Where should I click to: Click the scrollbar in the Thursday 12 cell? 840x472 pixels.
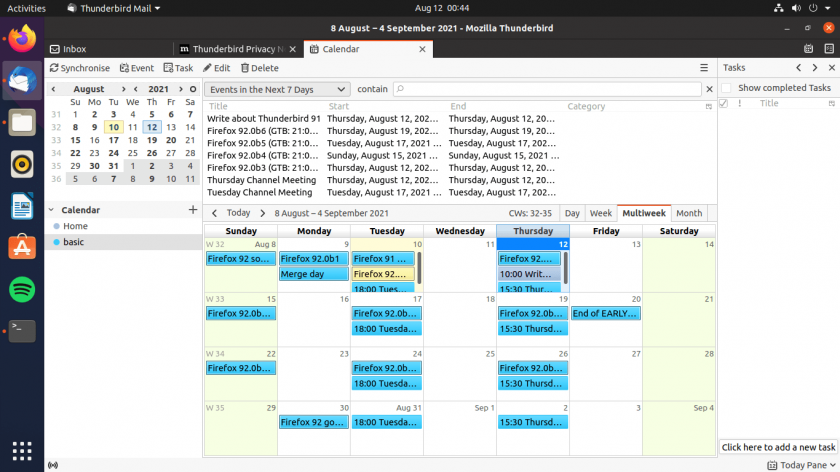point(565,268)
